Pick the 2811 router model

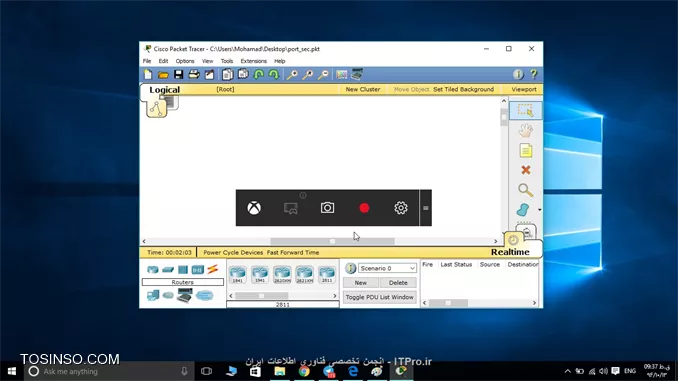[x=327, y=275]
